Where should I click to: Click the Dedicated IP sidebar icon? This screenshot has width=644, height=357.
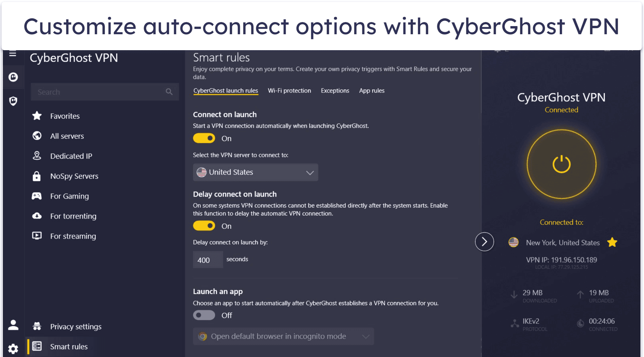pyautogui.click(x=37, y=156)
